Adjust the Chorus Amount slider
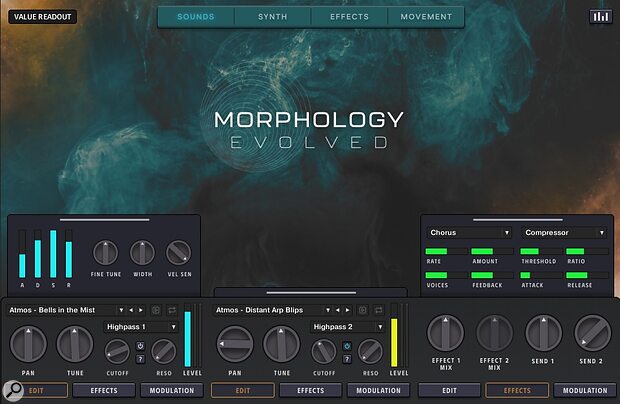Viewport: 620px width, 404px height. (x=491, y=251)
